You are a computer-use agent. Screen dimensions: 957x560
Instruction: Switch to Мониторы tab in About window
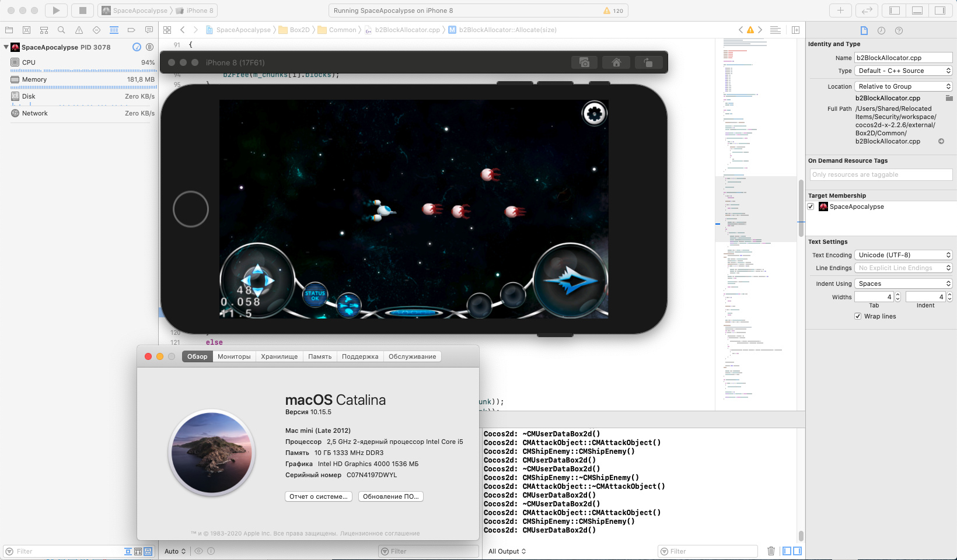point(234,356)
